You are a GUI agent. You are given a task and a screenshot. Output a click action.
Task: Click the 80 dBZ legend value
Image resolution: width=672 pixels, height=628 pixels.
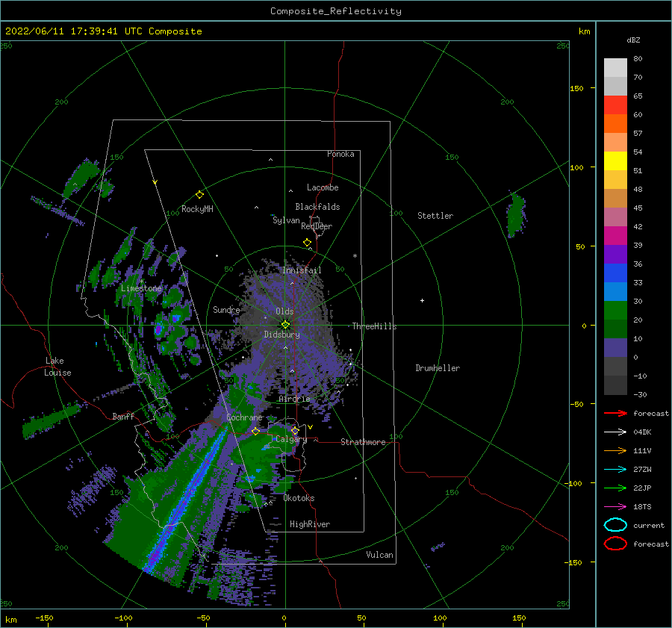point(638,59)
